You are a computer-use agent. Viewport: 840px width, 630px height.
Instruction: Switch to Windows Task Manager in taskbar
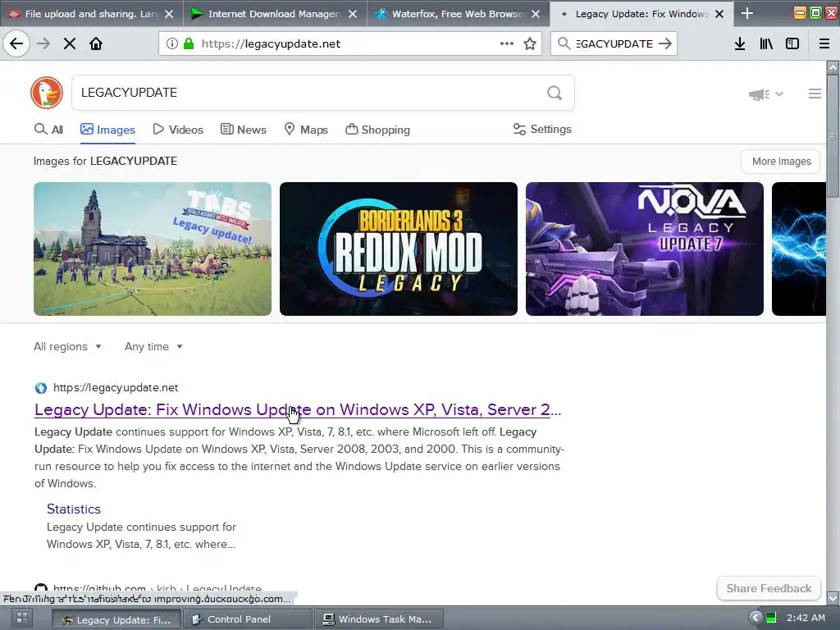click(379, 619)
